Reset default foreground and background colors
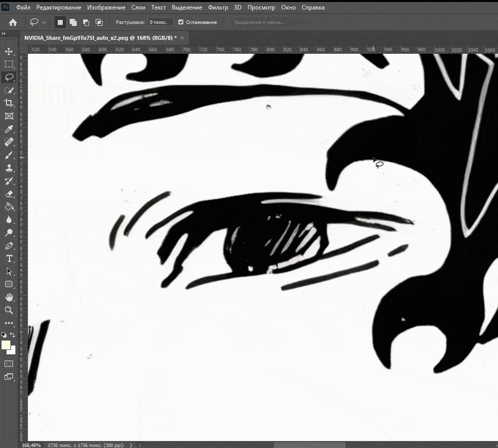This screenshot has height=448, width=498. (x=4, y=335)
